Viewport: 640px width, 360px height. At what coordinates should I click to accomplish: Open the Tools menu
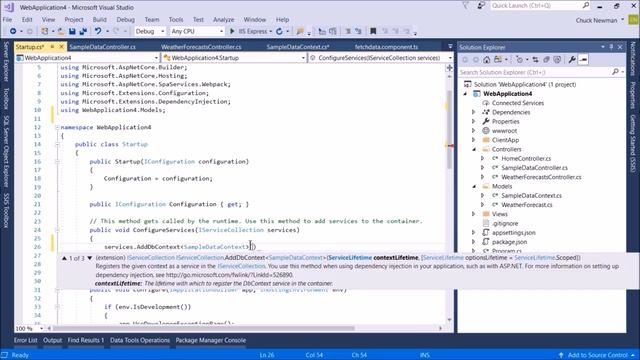point(176,19)
